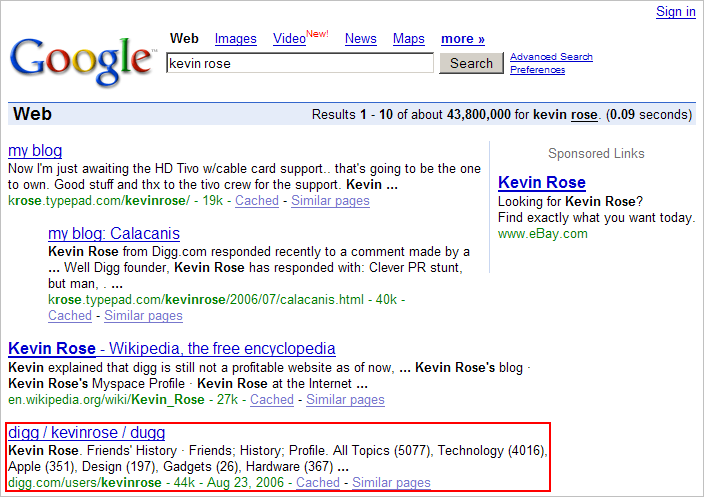Click 'Sponsored Links' heading text
704x497 pixels.
coord(596,154)
